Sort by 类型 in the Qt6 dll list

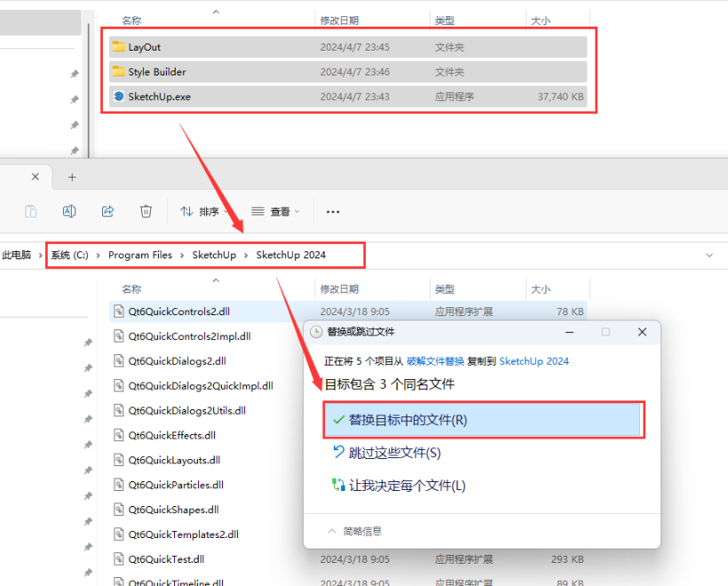tap(444, 289)
